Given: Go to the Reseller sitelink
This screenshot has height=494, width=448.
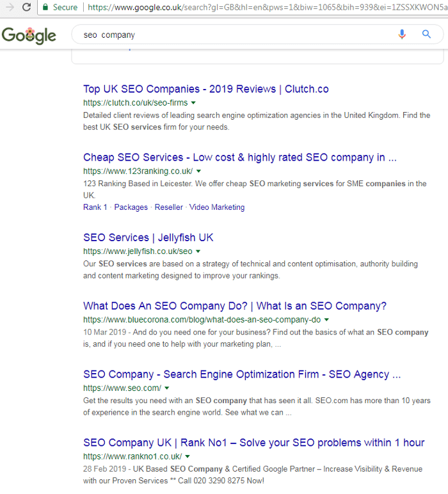Looking at the screenshot, I should point(168,207).
